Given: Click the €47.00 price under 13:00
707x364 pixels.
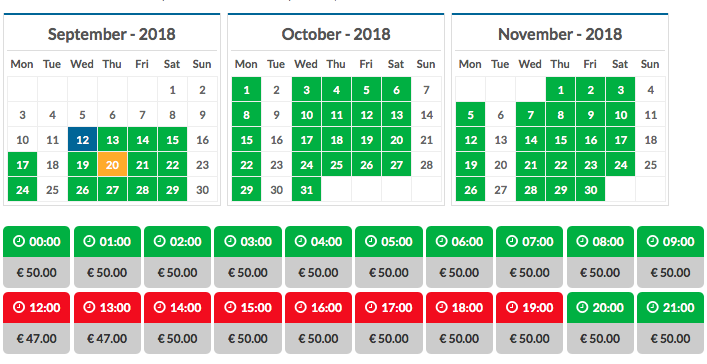Looking at the screenshot, I should point(107,338).
